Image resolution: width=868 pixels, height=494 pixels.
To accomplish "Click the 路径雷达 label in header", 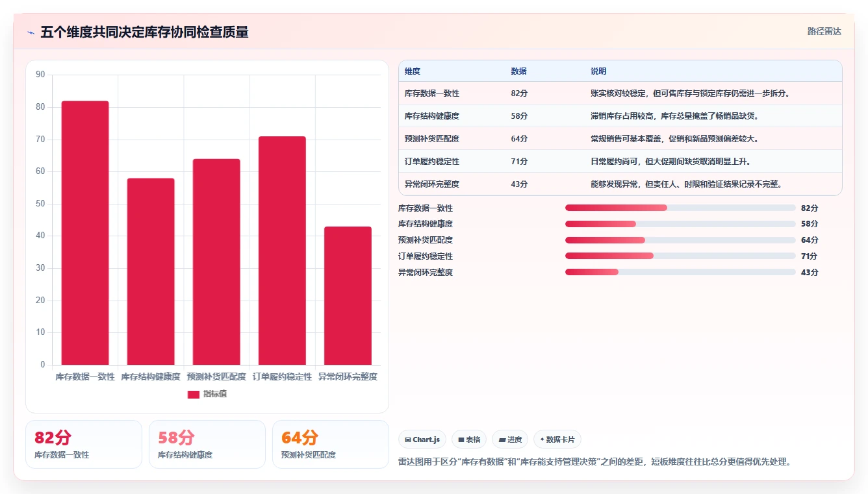I will pyautogui.click(x=824, y=31).
